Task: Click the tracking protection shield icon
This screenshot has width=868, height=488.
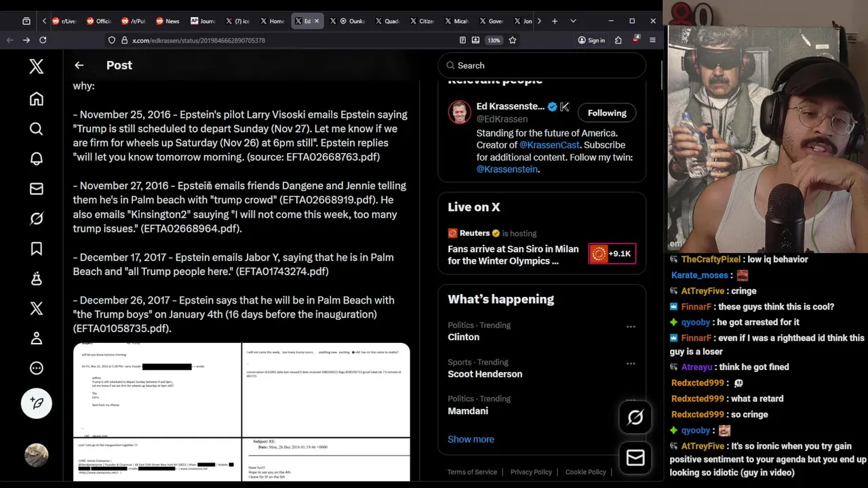Action: [x=112, y=40]
